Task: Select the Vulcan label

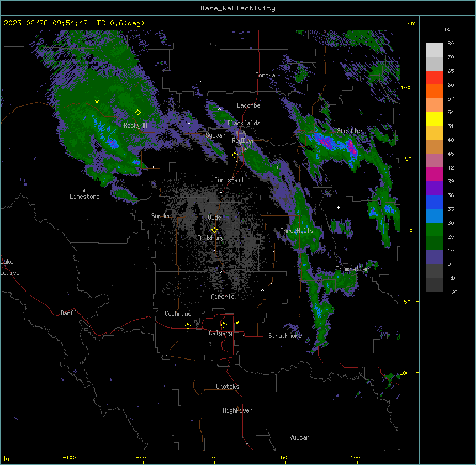Action: (299, 437)
